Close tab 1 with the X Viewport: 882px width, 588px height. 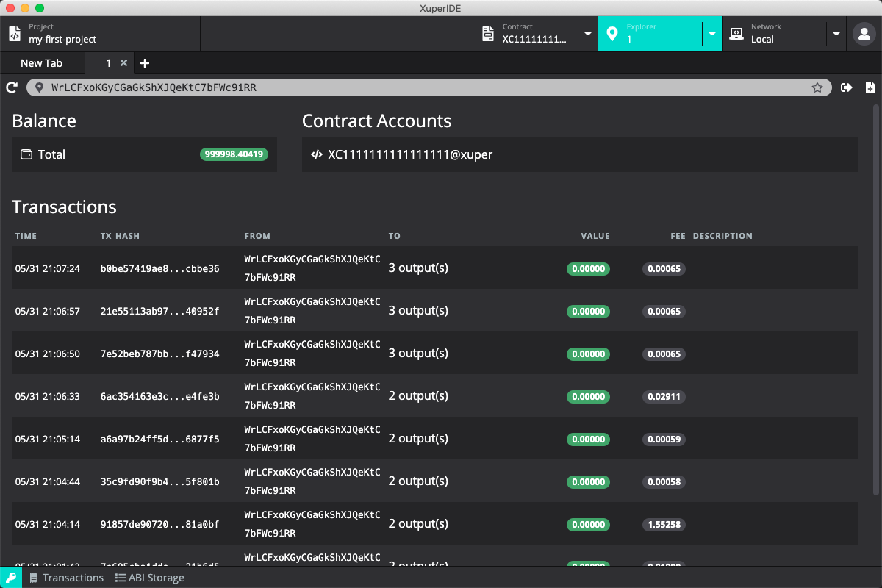tap(123, 63)
